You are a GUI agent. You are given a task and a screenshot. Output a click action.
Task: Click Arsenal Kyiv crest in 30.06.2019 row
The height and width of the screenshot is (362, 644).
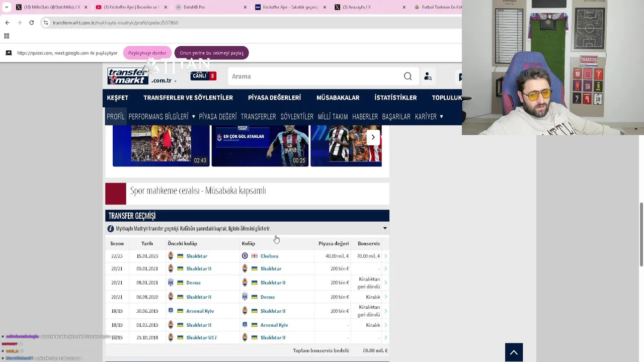click(x=171, y=311)
